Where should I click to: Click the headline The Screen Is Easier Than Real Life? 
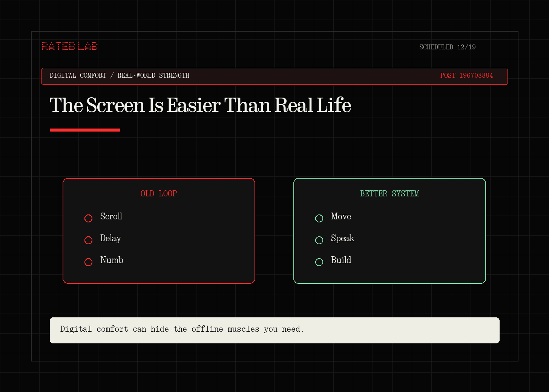pyautogui.click(x=201, y=105)
